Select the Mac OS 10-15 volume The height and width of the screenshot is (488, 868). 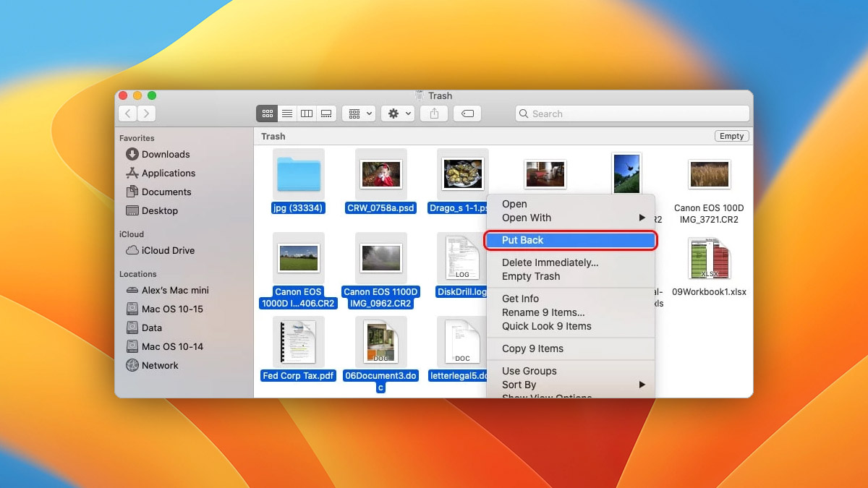point(164,309)
